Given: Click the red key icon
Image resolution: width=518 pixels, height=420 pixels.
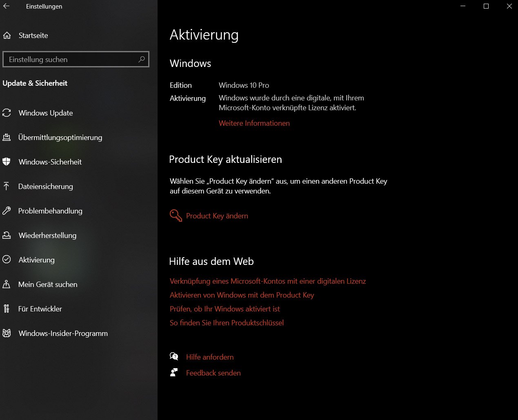Looking at the screenshot, I should (x=176, y=216).
